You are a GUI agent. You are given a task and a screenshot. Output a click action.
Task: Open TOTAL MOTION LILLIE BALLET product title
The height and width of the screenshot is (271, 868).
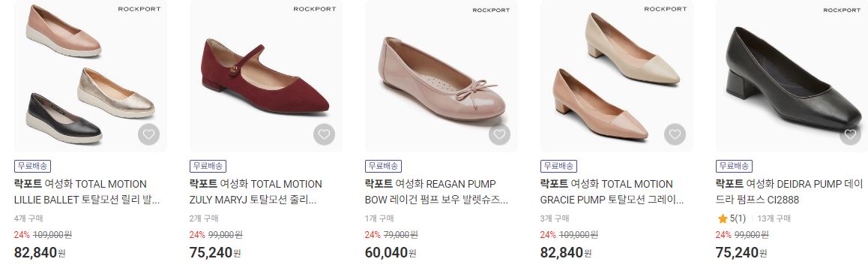[88, 191]
